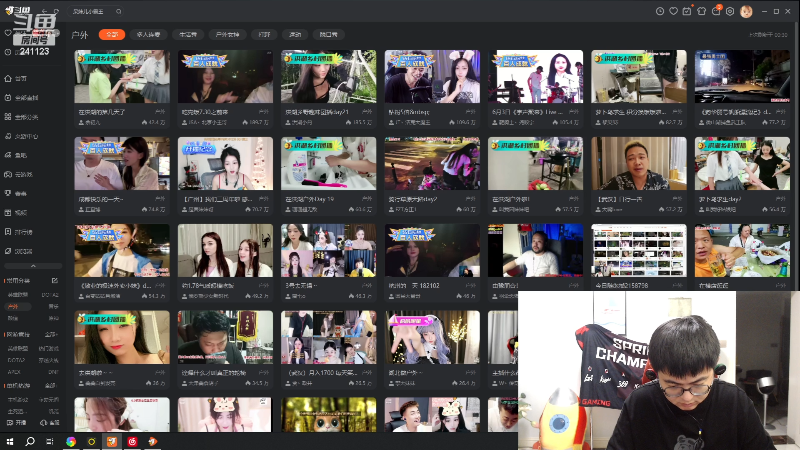Image resolution: width=800 pixels, height=450 pixels.
Task: Open the 【广州】 stream card
Action: pos(225,176)
